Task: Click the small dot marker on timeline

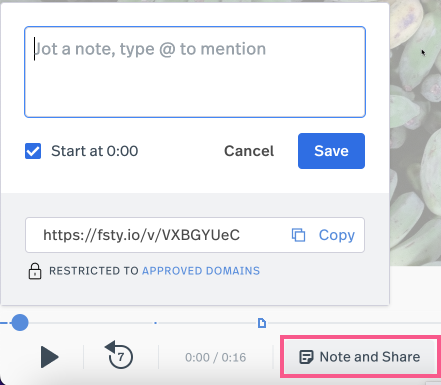Action: (x=156, y=323)
